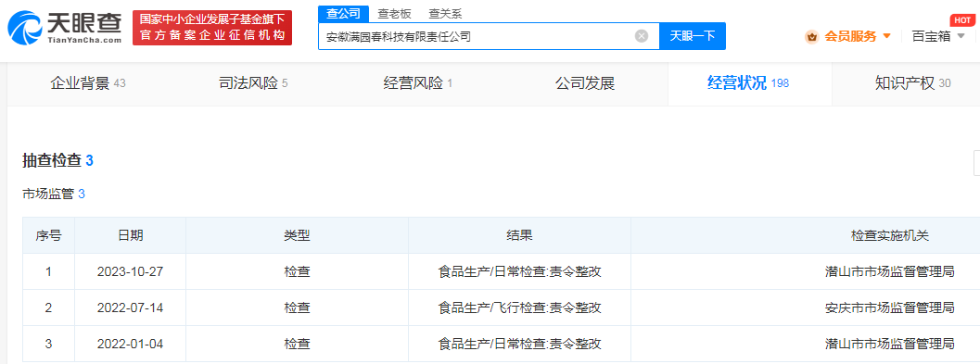Open the 公司发展 tab
Image resolution: width=980 pixels, height=364 pixels.
585,83
